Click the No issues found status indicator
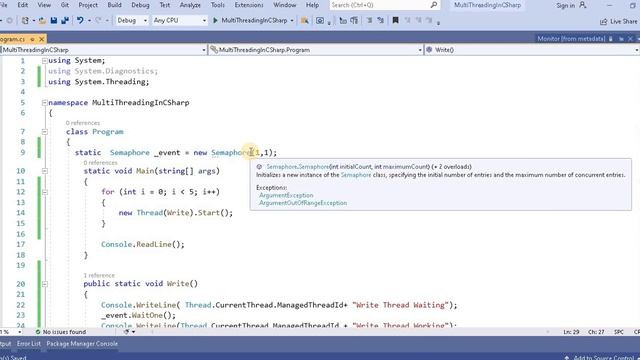Viewport: 640px width, 360px height. tap(61, 332)
